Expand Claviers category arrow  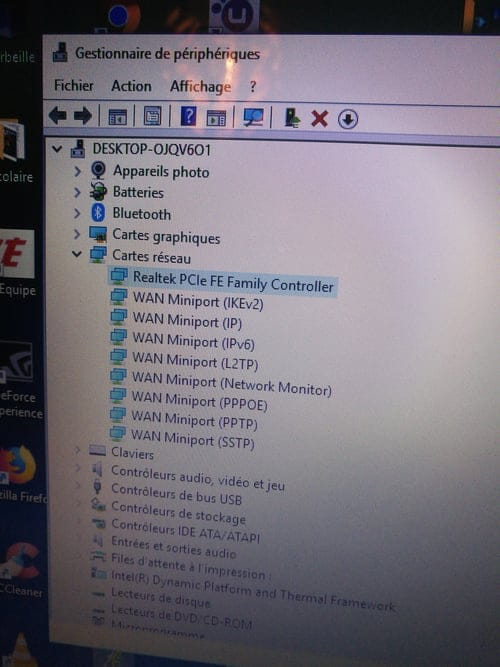tap(77, 450)
